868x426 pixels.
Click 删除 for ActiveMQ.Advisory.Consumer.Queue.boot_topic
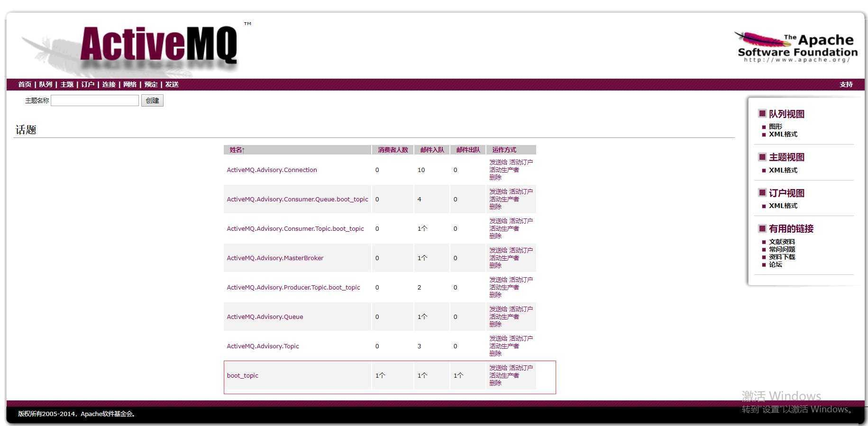click(495, 207)
